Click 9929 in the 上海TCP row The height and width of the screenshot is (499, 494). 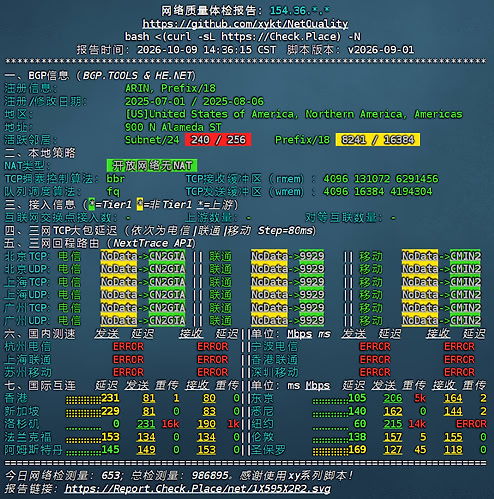point(312,282)
